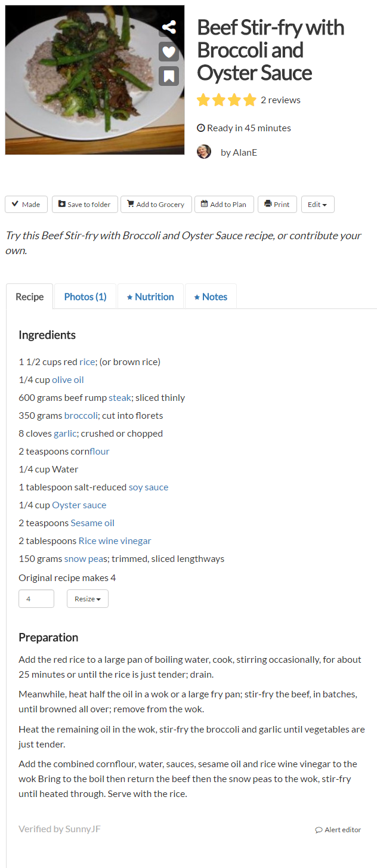Follow the Oyster sauce ingredient link
Screen dimensions: 377x868
tap(79, 505)
